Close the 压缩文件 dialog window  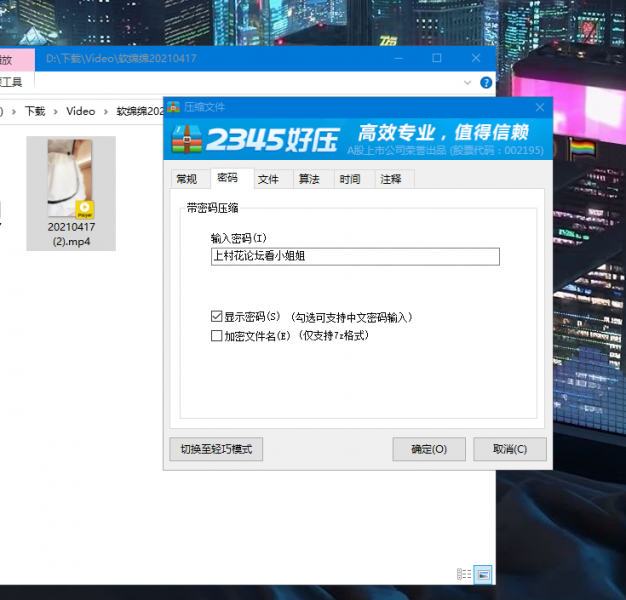point(540,107)
